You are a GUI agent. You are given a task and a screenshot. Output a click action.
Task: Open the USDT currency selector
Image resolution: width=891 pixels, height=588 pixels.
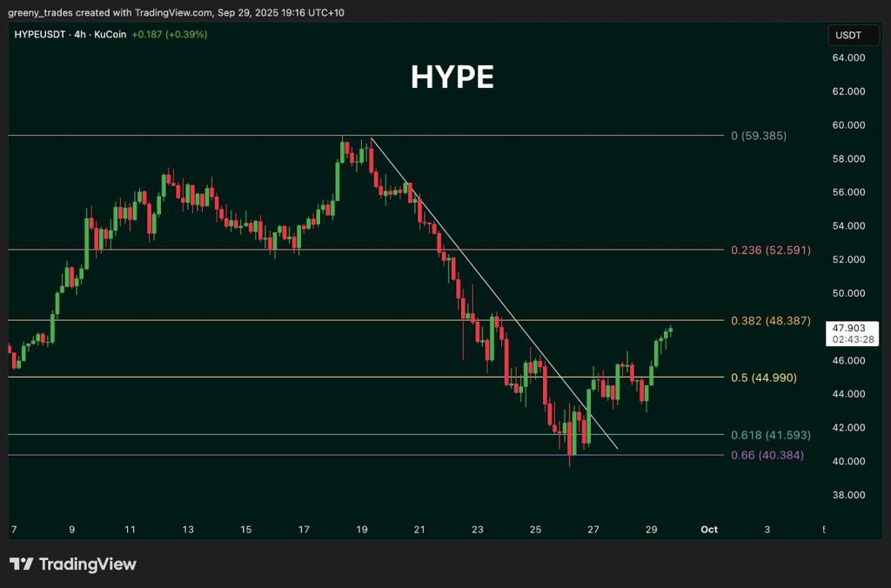(x=853, y=35)
